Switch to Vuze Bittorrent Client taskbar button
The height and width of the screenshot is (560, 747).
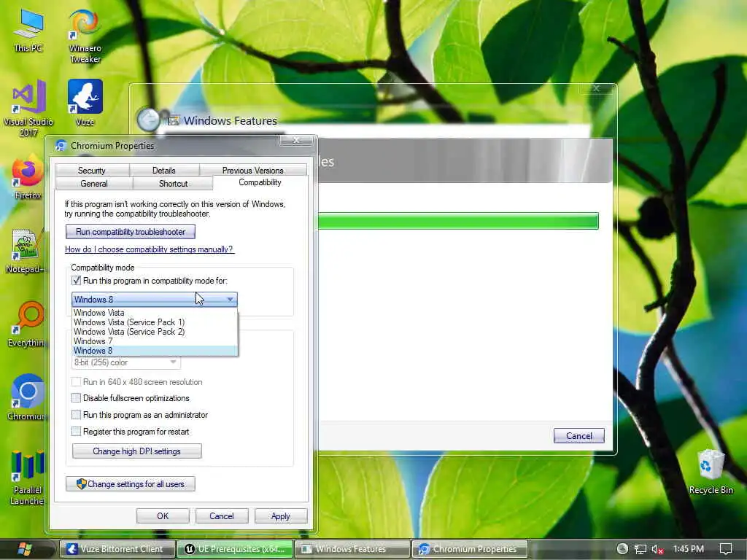(x=117, y=549)
